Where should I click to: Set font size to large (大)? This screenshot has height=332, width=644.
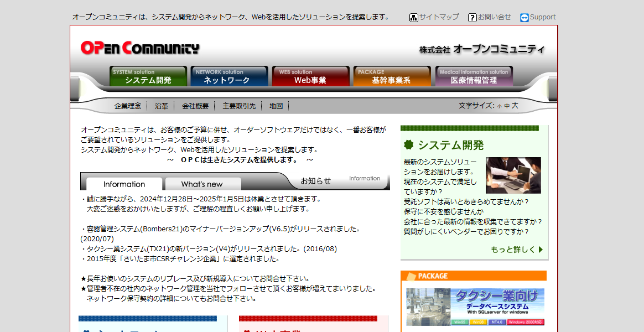515,106
